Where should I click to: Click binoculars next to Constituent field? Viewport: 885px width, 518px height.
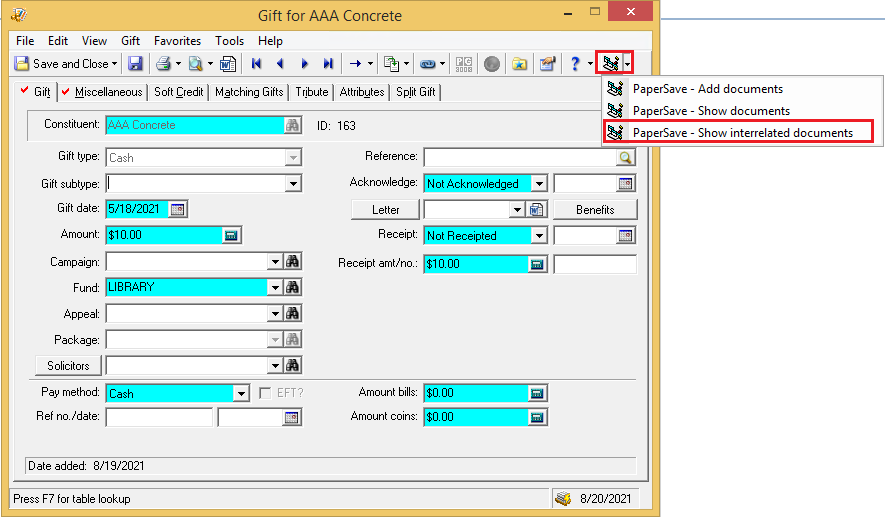(x=293, y=126)
